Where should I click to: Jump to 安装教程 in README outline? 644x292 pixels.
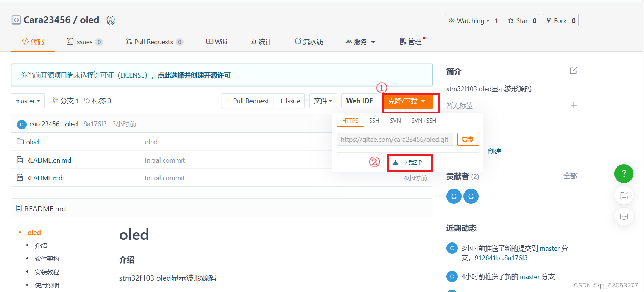(47, 272)
